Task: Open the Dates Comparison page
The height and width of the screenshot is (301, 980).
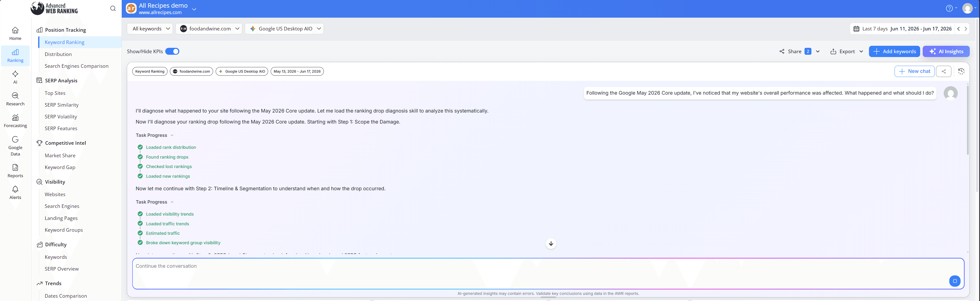Action: tap(66, 296)
